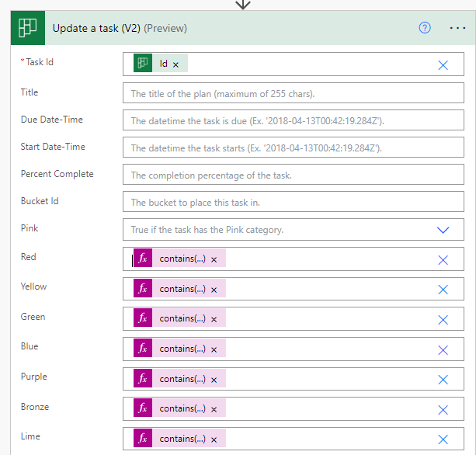Click the Update a task (V2) title
This screenshot has width=476, height=455.
(96, 28)
